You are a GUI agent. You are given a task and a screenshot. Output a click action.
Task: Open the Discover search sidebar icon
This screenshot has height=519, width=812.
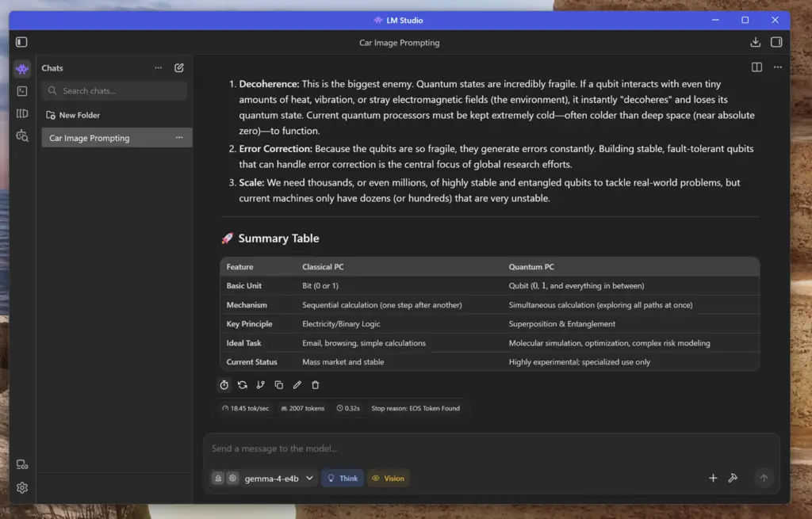click(21, 135)
